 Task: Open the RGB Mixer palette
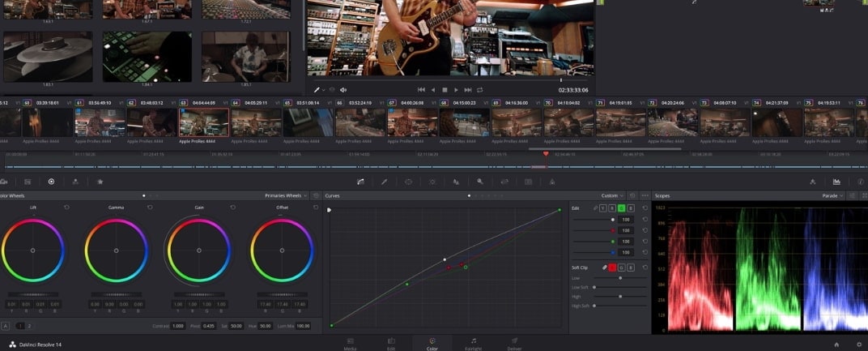click(x=75, y=182)
